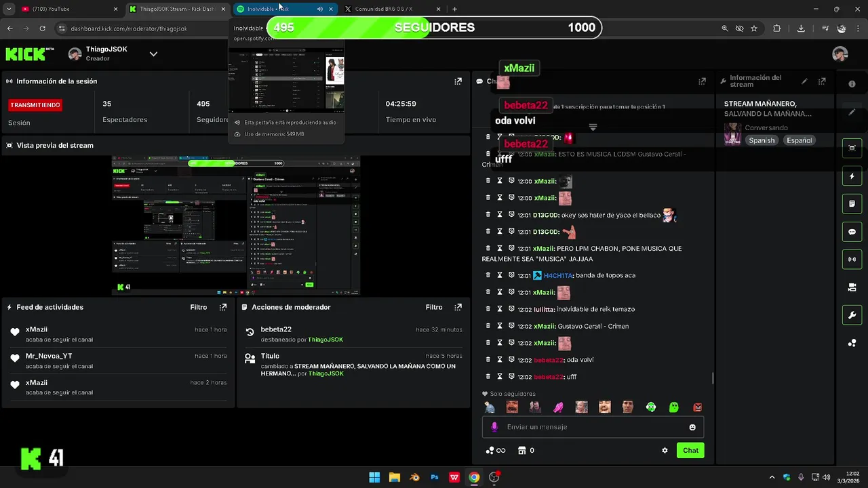Show hidden icons in system tray
Image resolution: width=868 pixels, height=488 pixels.
coord(772,477)
